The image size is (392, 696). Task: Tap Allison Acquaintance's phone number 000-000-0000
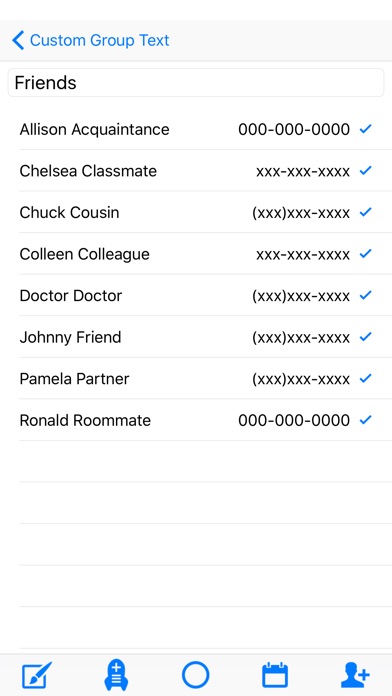point(294,130)
